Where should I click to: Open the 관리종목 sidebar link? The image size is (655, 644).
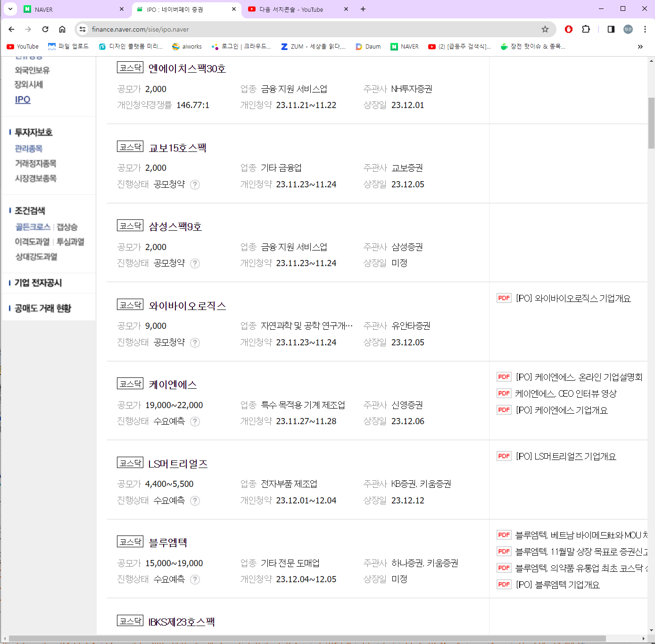28,148
